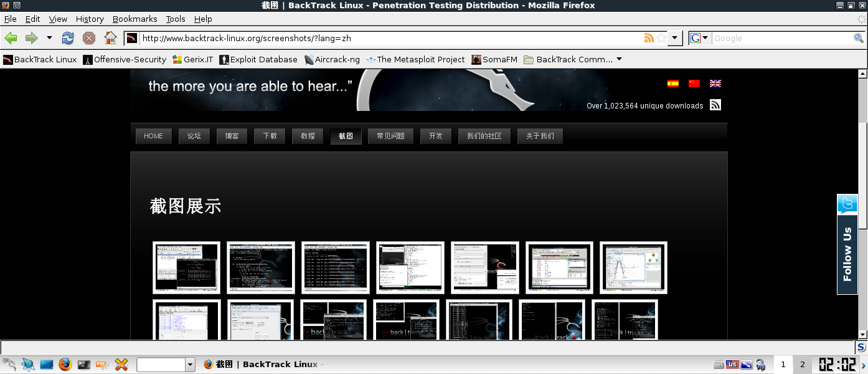Expand the BackTrack Comm... bookmarks folder
Viewport: 868px width, 374px height.
(x=572, y=60)
